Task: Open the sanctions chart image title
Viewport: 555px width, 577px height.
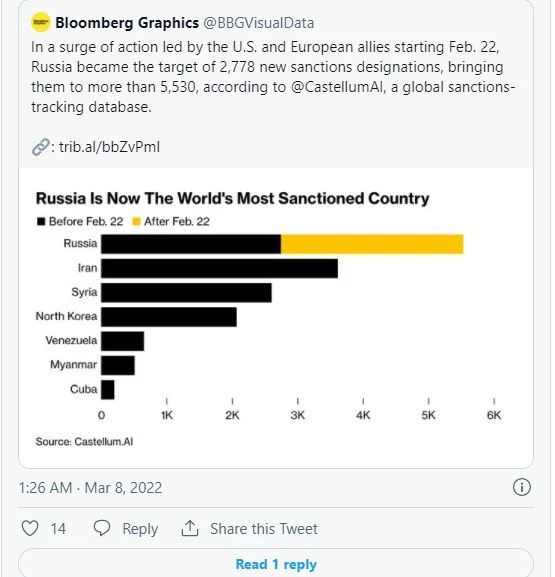Action: click(x=233, y=198)
